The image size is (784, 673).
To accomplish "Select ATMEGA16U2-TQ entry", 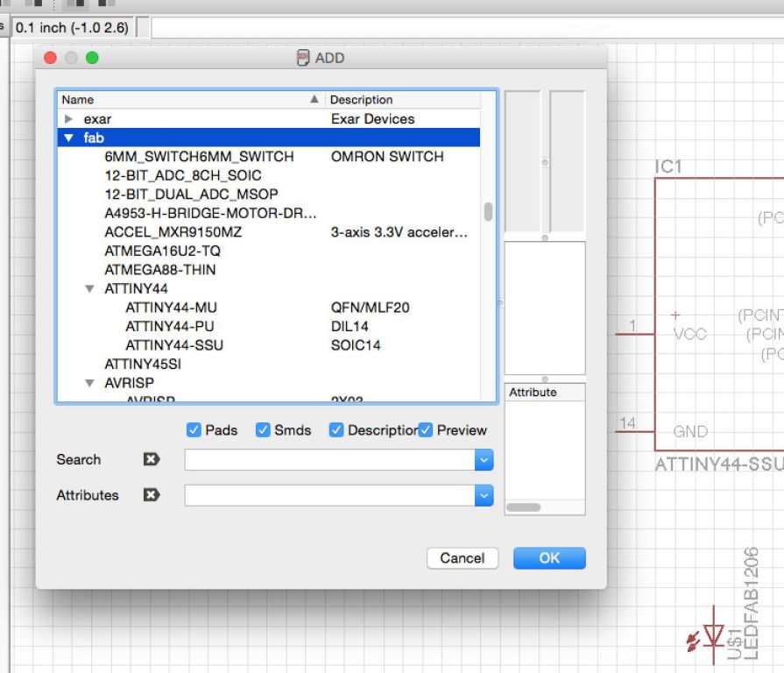I will 163,251.
